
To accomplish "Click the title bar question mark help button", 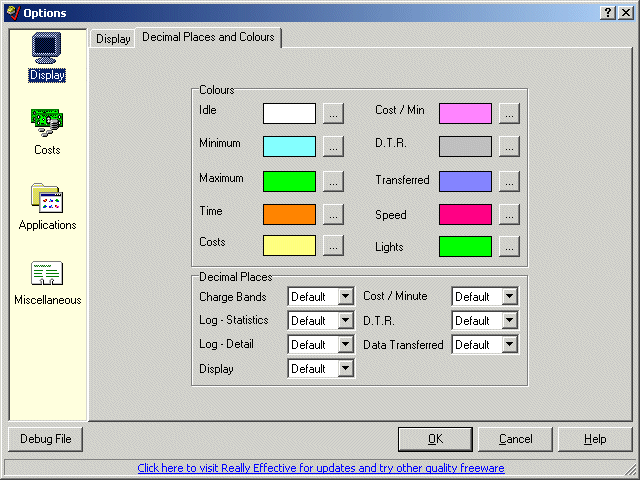I will click(x=607, y=13).
